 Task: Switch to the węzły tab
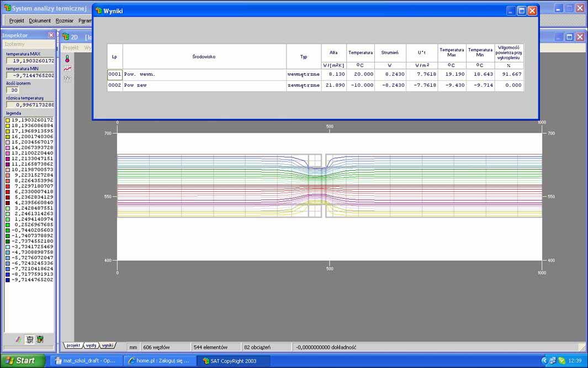[91, 345]
